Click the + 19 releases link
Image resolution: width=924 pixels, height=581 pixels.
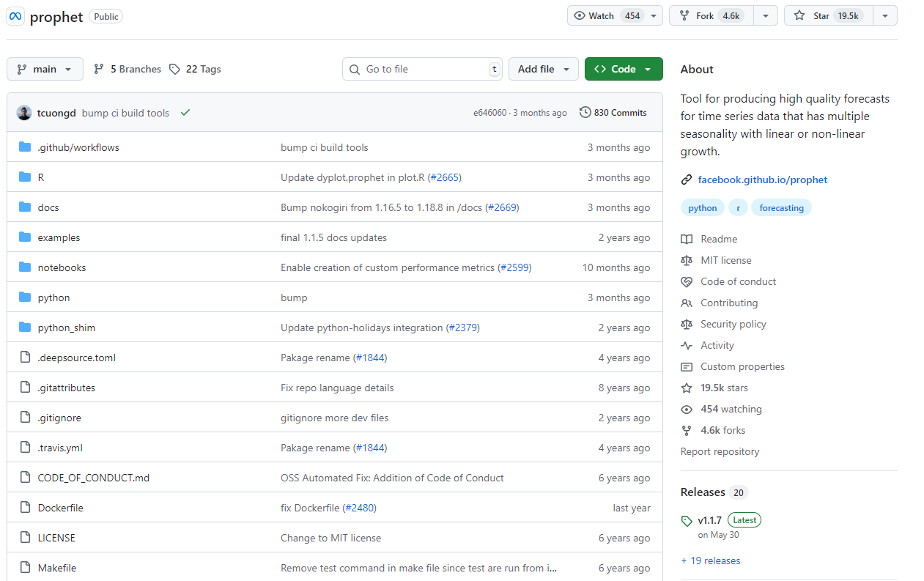pos(710,560)
